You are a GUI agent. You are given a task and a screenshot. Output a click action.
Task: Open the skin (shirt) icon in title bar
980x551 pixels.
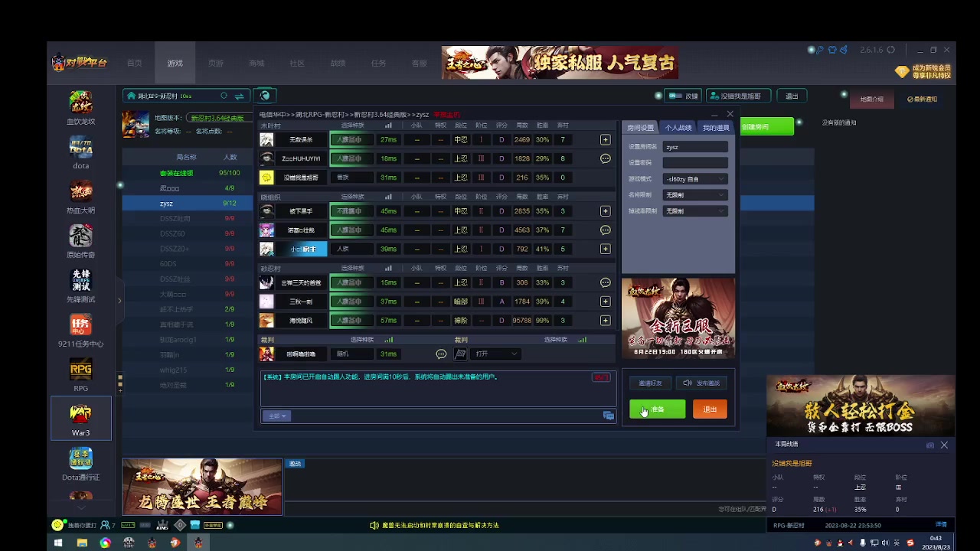coord(832,50)
